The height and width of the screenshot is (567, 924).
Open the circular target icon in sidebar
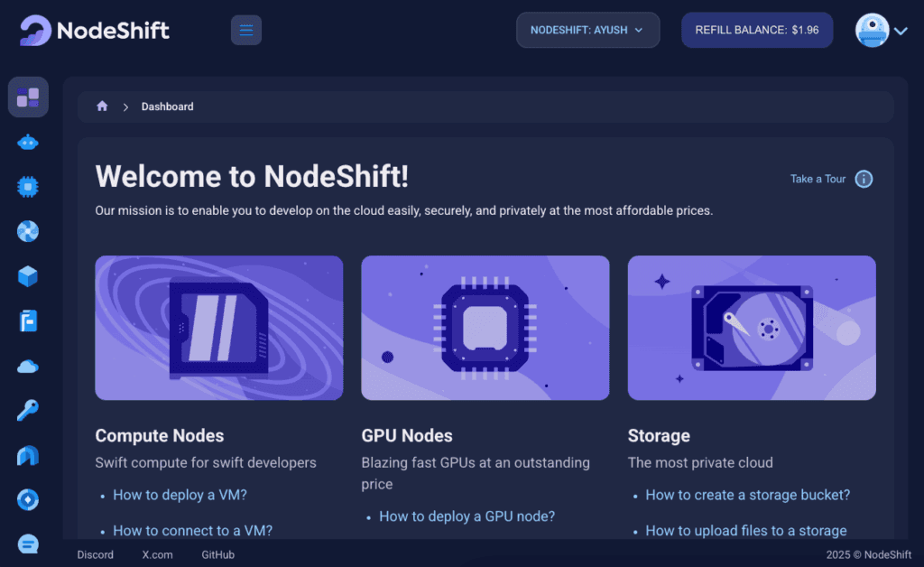pyautogui.click(x=28, y=500)
